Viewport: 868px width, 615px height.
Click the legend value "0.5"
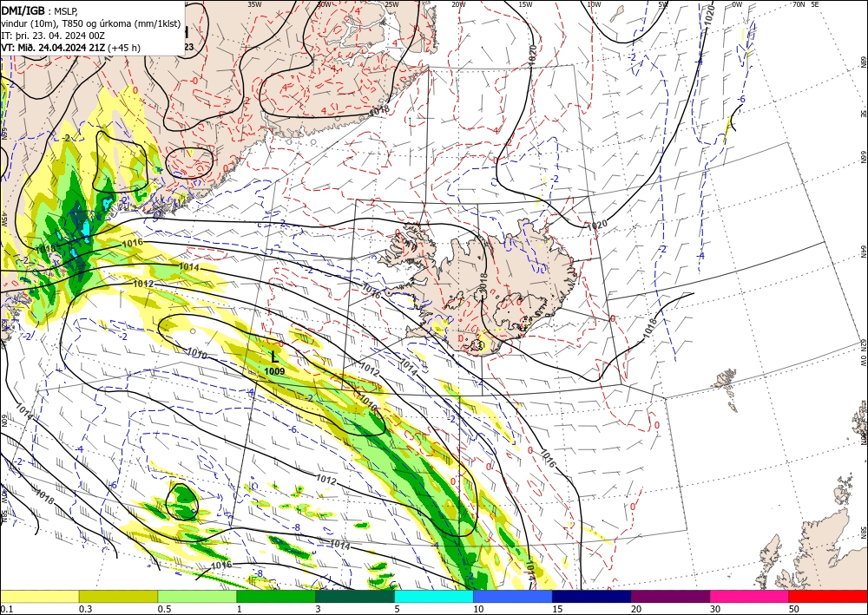tap(164, 609)
